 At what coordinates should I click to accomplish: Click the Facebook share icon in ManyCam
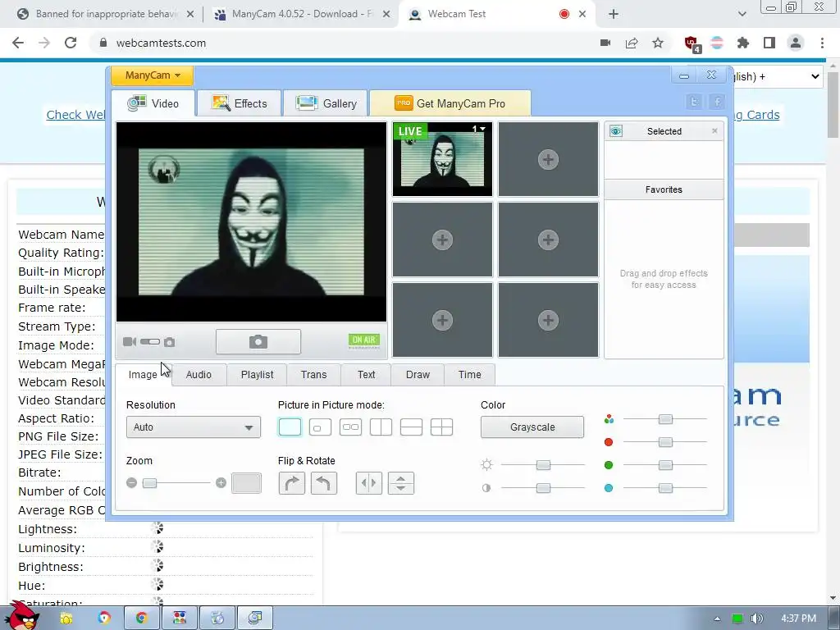click(717, 102)
